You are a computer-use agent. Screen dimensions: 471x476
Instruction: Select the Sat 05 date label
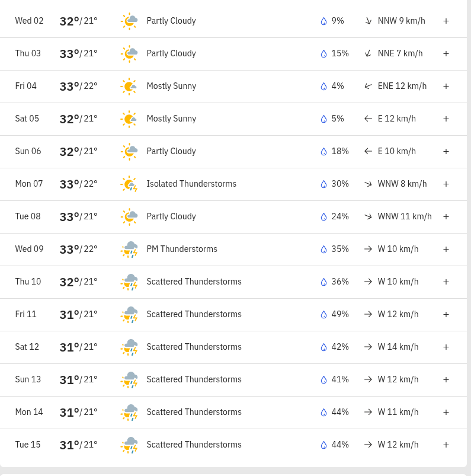coord(27,119)
